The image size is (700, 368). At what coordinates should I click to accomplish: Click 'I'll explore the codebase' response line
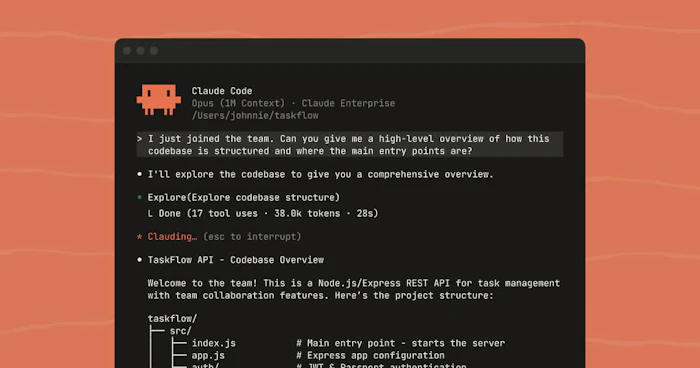[321, 174]
